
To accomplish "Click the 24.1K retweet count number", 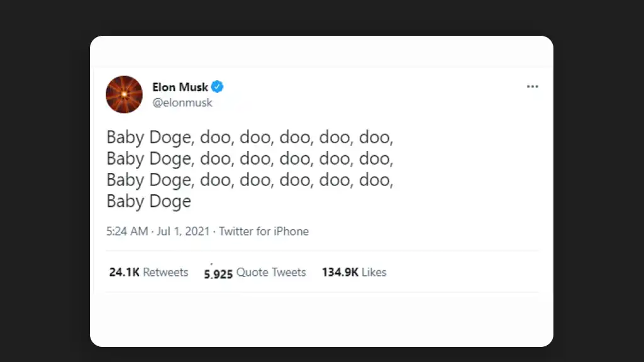I will tap(125, 272).
